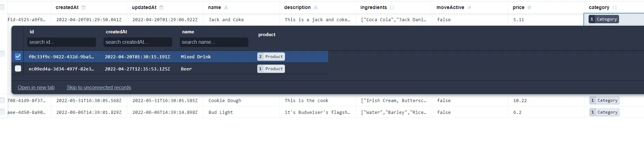Viewport: 644px width, 142px height.
Task: Click the number hash icon beside price header
Action: coord(529,7)
